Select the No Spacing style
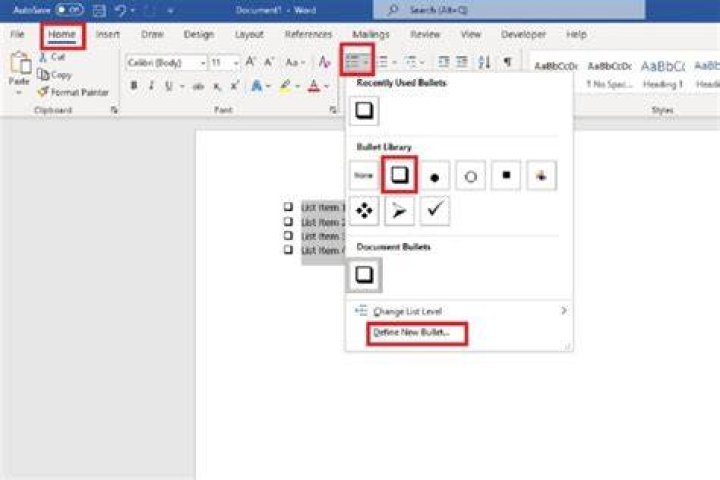 pos(609,74)
